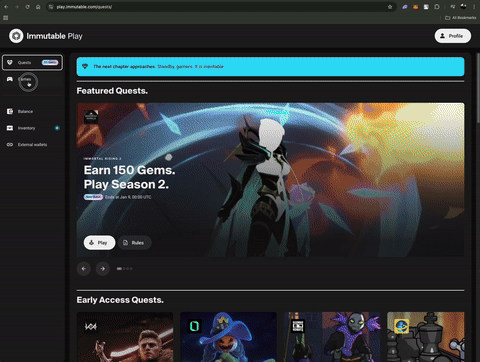The image size is (480, 362).
Task: Click the site info icon in the address bar
Action: click(51, 7)
